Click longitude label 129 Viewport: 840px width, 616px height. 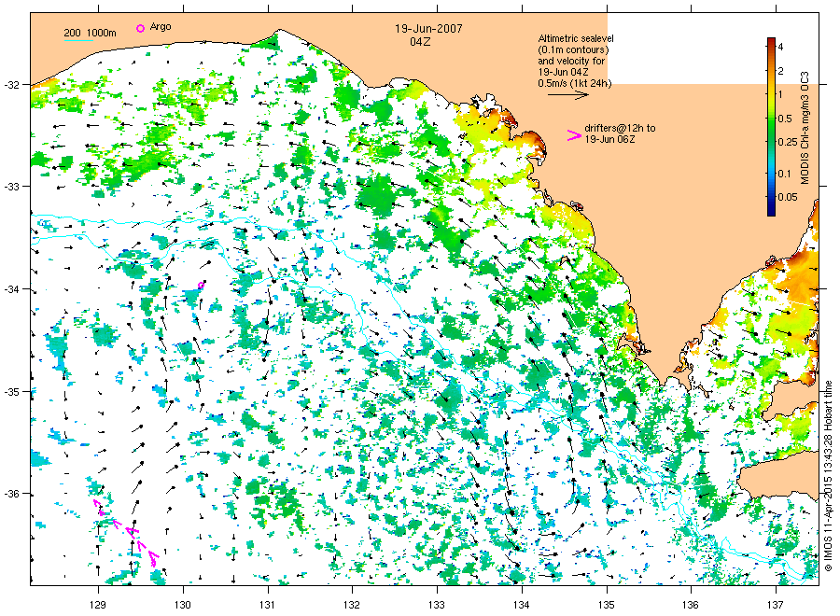98,606
